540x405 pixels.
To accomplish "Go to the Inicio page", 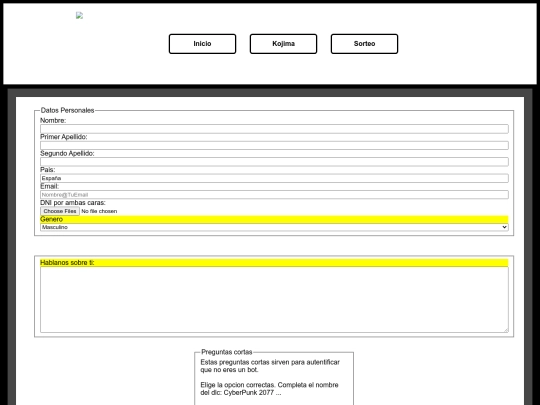I will click(202, 44).
